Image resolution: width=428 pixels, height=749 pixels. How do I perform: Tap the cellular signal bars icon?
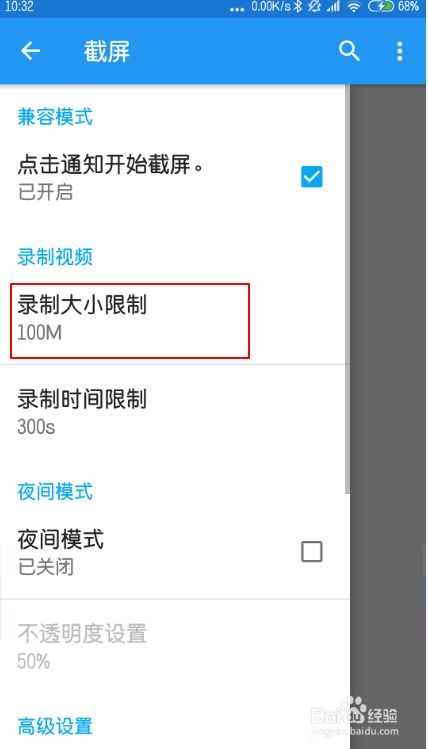coord(333,7)
